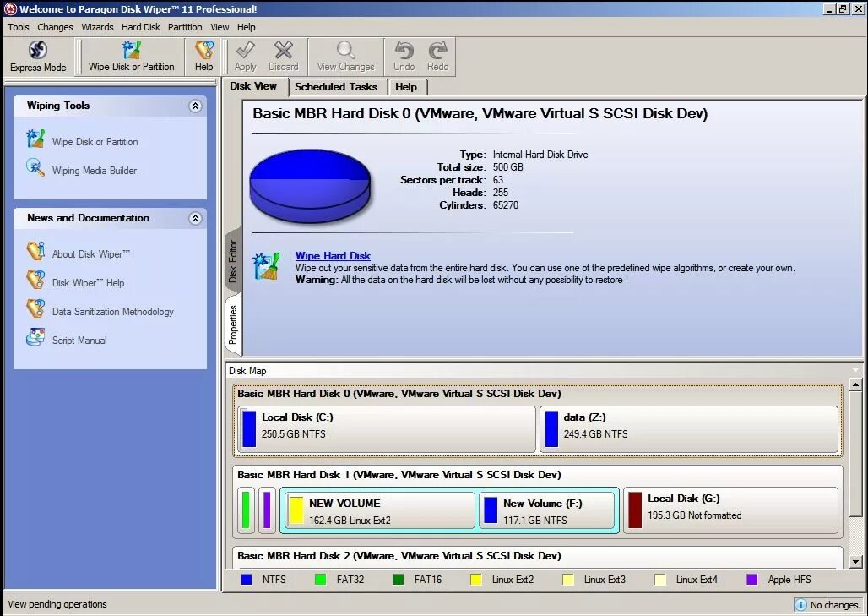The width and height of the screenshot is (868, 616).
Task: Open Disk Wiper Help link
Action: click(88, 283)
